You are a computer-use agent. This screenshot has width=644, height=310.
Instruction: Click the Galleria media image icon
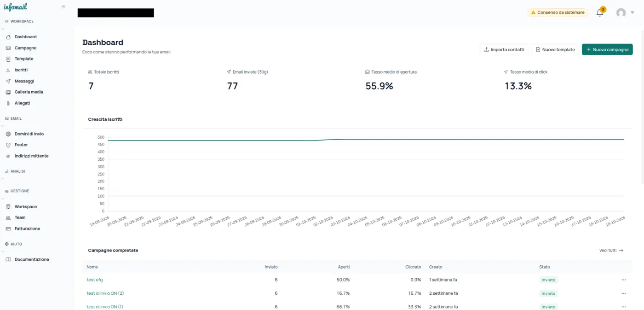pos(8,92)
